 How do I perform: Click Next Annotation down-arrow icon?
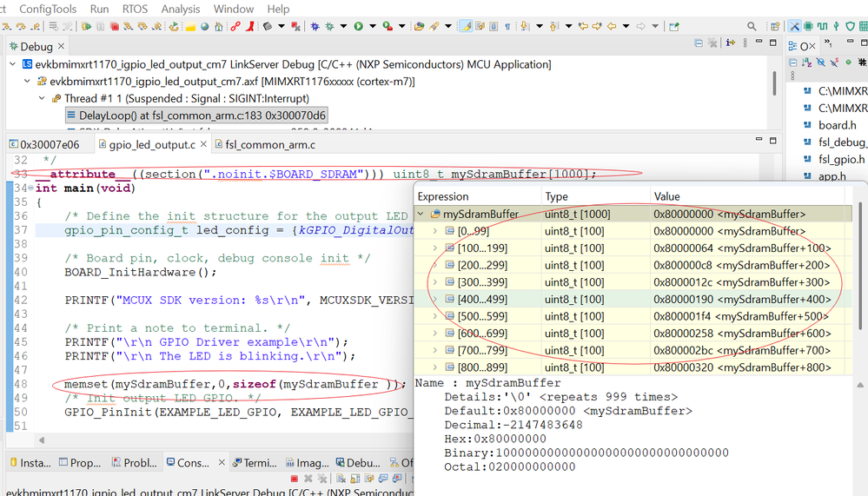525,26
